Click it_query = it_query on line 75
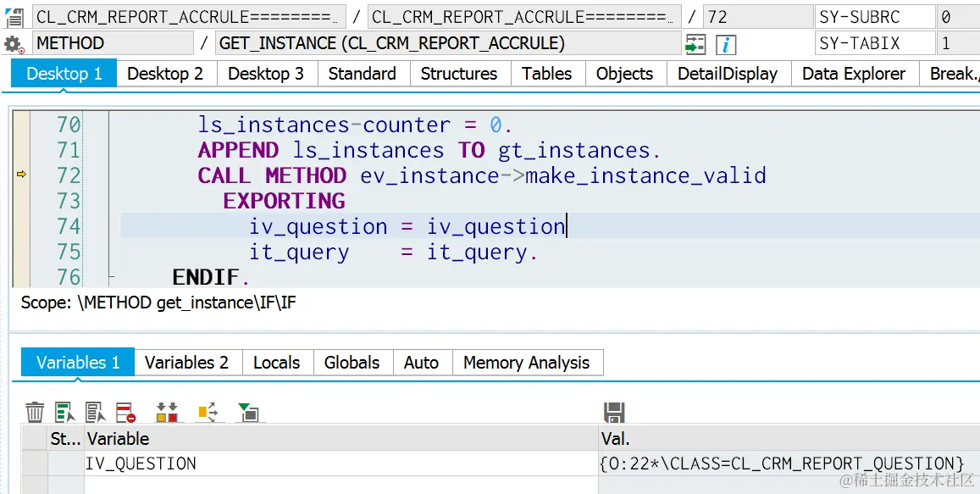This screenshot has width=980, height=494. coord(393,252)
